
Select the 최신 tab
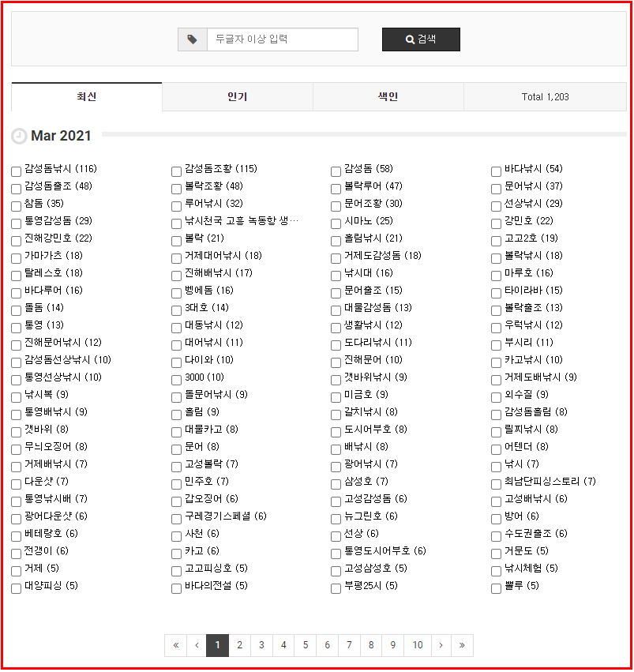86,97
